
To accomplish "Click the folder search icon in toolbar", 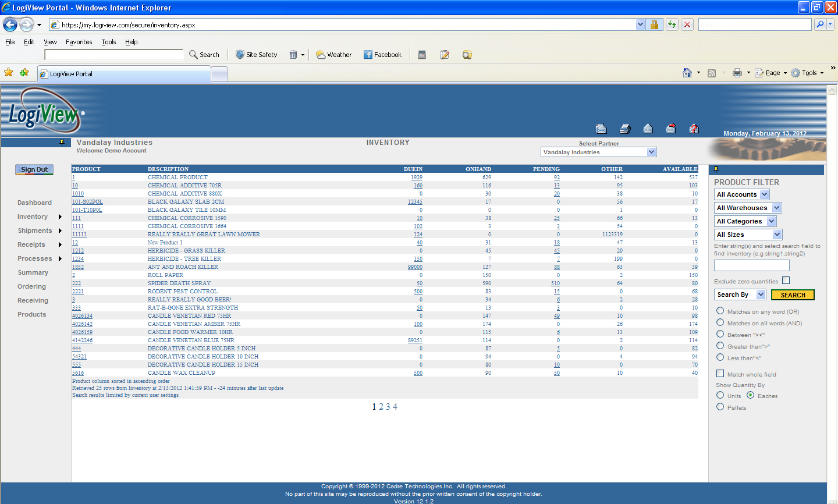I will 467,55.
